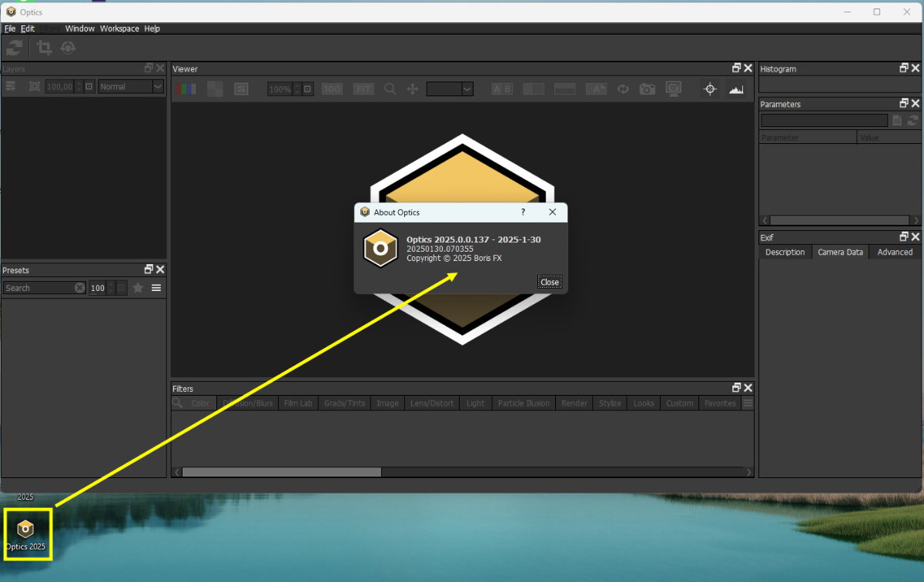Switch to the Advanced tab in Exif
This screenshot has height=582, width=924.
(x=895, y=253)
